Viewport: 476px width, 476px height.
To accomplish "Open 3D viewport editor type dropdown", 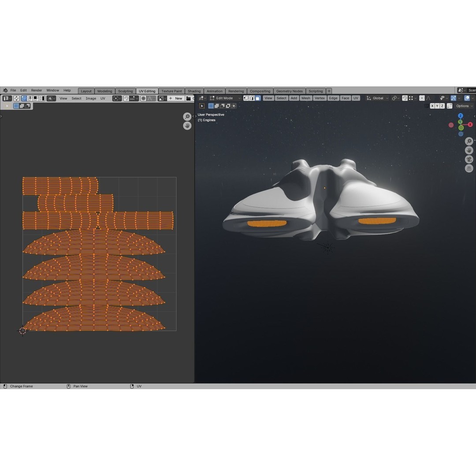I will (203, 98).
